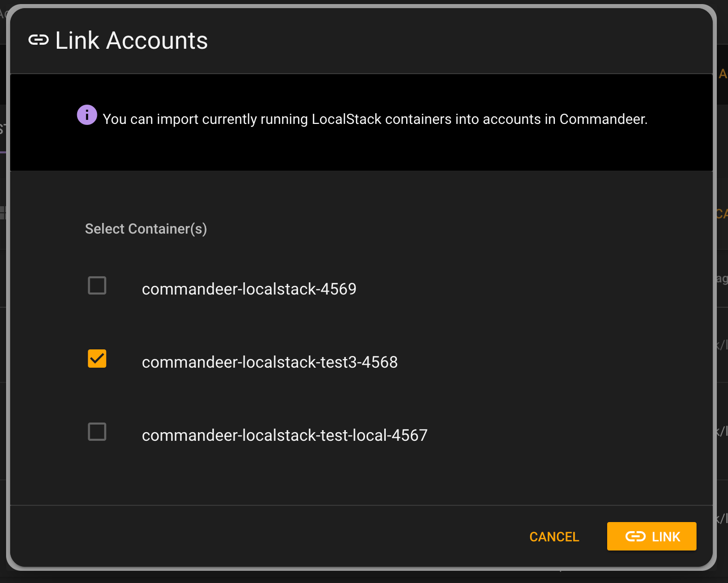Click the orange LINK button
Image resolution: width=728 pixels, height=583 pixels.
pyautogui.click(x=651, y=536)
